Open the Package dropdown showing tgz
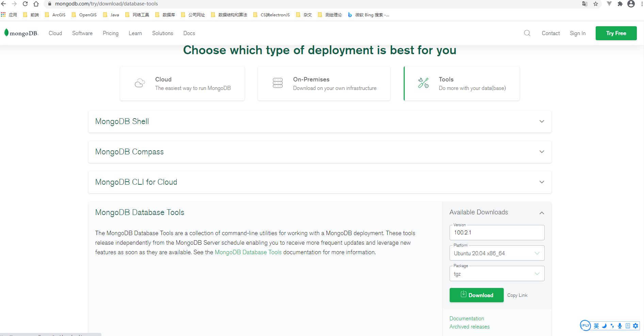Screen dimensions: 644x336 tap(497, 274)
